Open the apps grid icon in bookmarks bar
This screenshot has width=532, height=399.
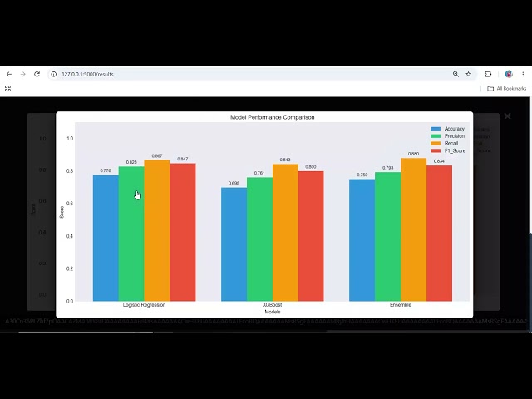7,89
